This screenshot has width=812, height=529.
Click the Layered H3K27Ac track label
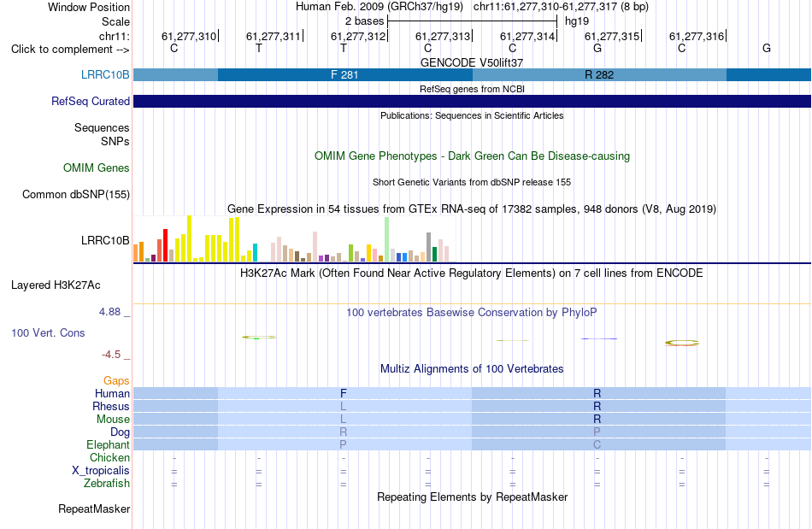[x=56, y=285]
